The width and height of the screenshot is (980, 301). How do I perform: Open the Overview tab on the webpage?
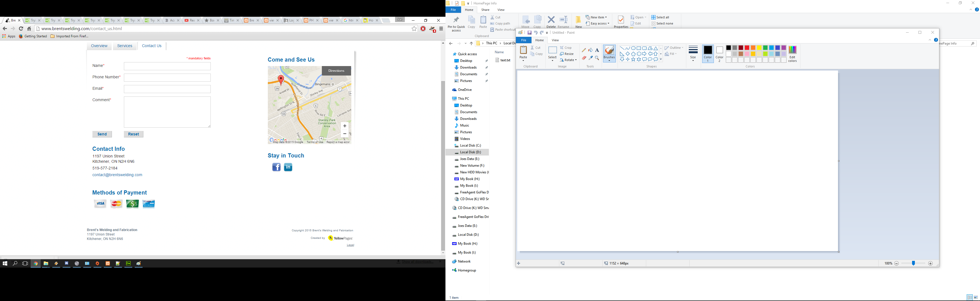click(99, 46)
